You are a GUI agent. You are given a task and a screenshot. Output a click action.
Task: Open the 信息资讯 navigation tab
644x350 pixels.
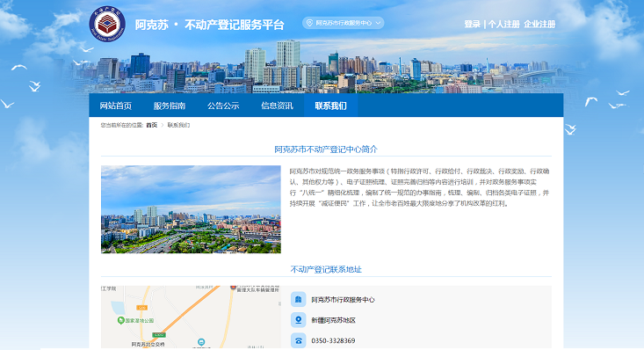tap(277, 106)
